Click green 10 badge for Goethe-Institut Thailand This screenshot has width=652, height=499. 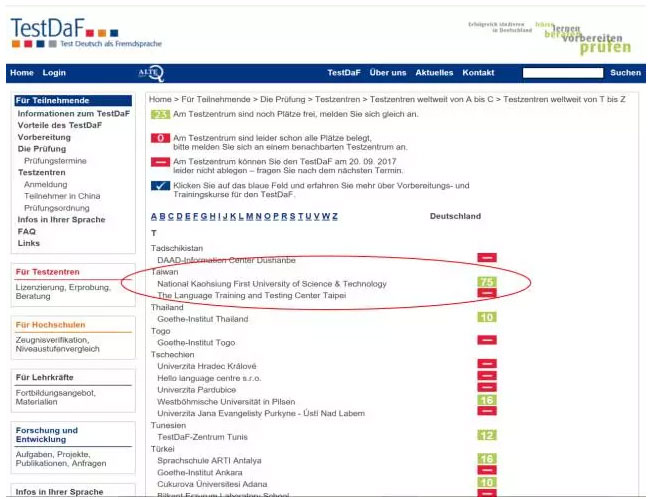tap(487, 317)
